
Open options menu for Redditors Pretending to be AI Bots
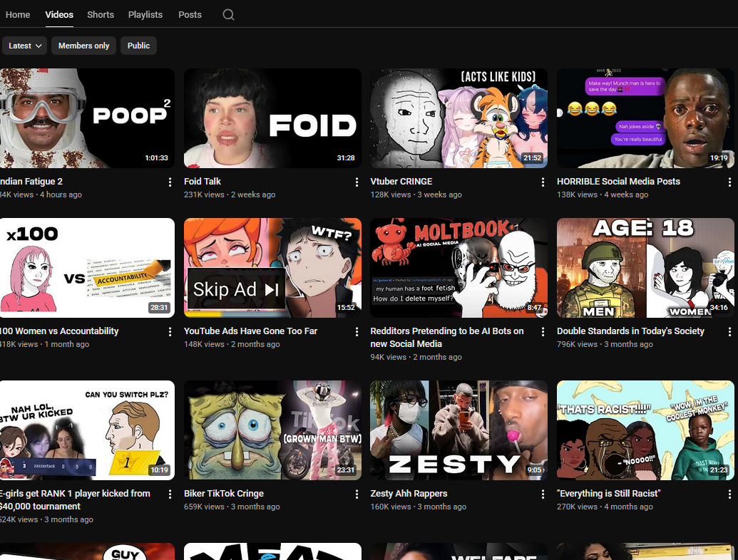point(543,331)
